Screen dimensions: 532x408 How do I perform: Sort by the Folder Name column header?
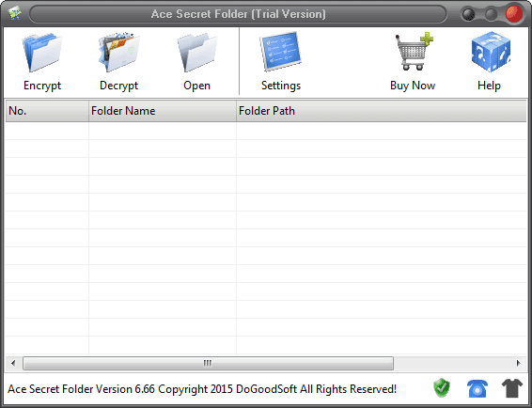(163, 111)
